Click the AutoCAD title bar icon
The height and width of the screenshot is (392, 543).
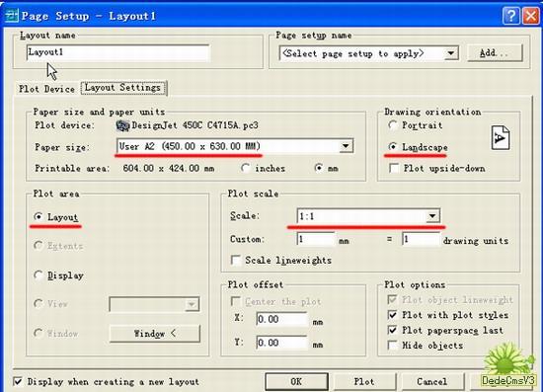(x=11, y=16)
